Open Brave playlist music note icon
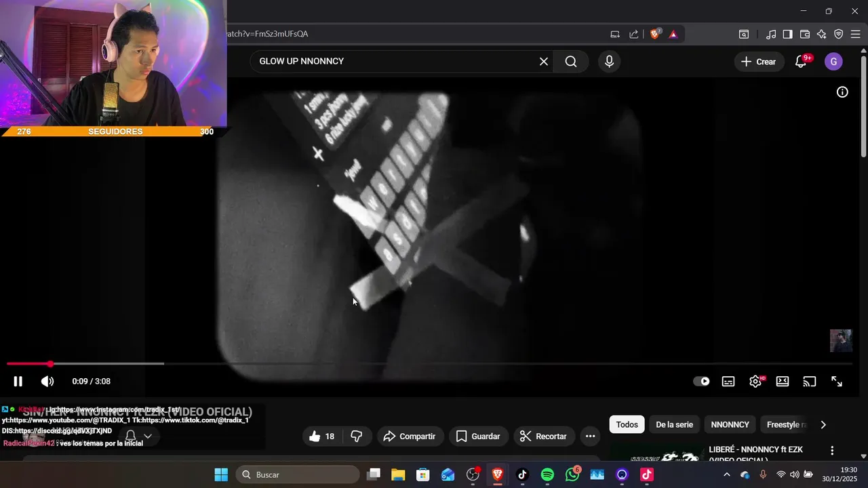 (771, 34)
